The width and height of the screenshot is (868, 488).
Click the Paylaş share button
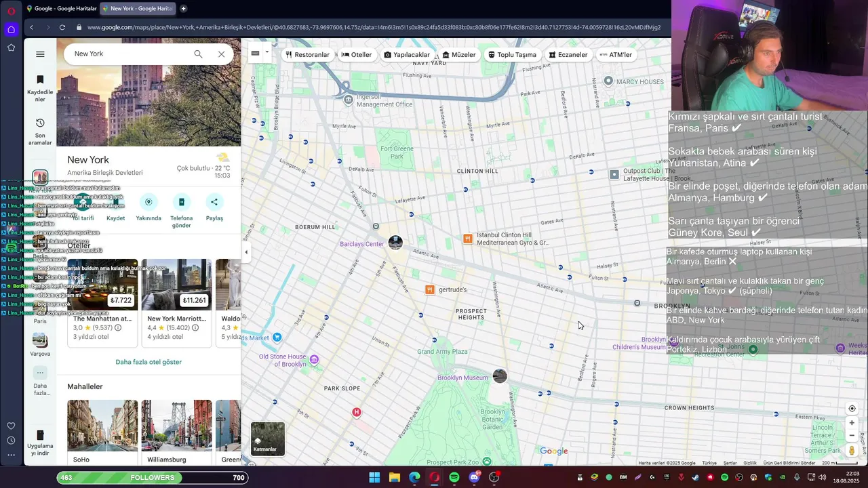click(214, 208)
